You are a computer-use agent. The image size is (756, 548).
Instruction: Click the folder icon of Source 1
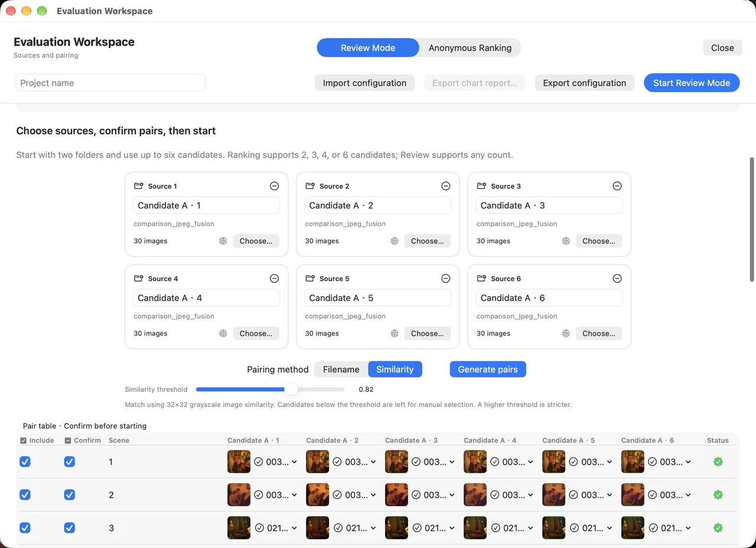[x=138, y=186]
